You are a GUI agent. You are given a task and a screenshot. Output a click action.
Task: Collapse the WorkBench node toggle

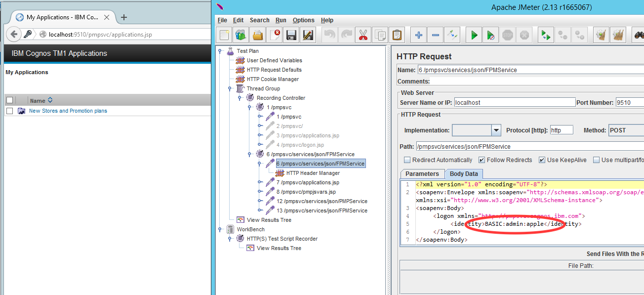220,229
